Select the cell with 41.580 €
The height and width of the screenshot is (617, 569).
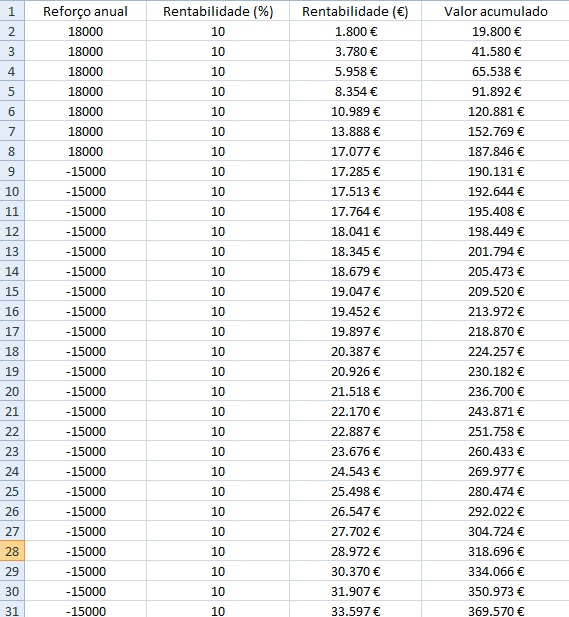point(495,51)
